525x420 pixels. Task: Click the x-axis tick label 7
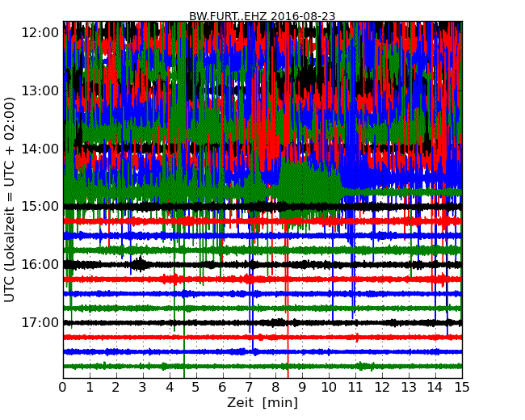(x=249, y=388)
